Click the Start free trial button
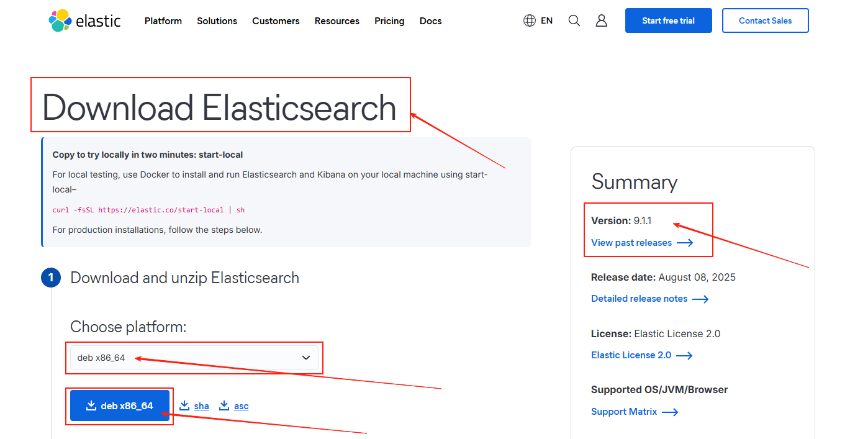This screenshot has width=868, height=439. click(x=669, y=20)
